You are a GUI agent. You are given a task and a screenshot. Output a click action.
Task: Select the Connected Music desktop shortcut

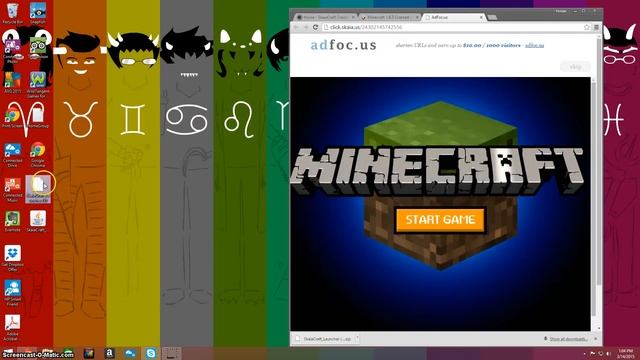12,189
